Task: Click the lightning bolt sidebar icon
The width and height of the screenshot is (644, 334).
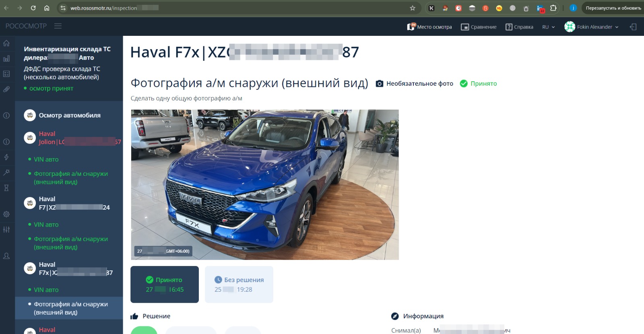Action: (x=6, y=157)
